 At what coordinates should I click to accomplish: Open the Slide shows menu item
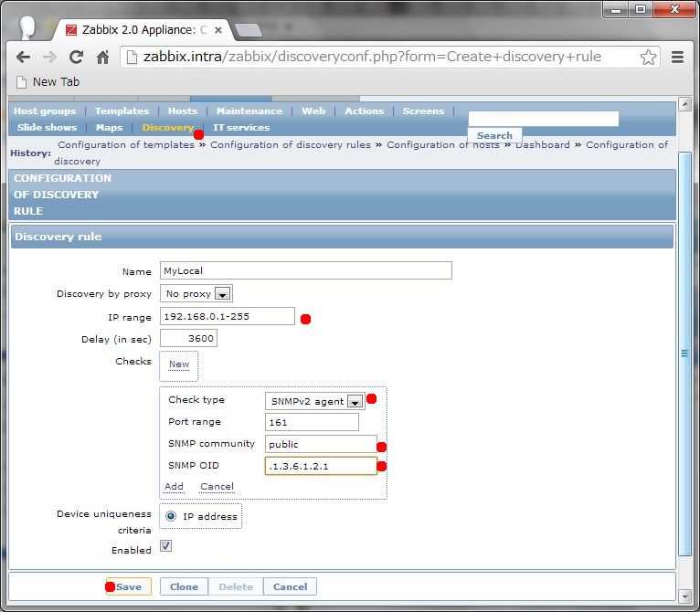47,128
